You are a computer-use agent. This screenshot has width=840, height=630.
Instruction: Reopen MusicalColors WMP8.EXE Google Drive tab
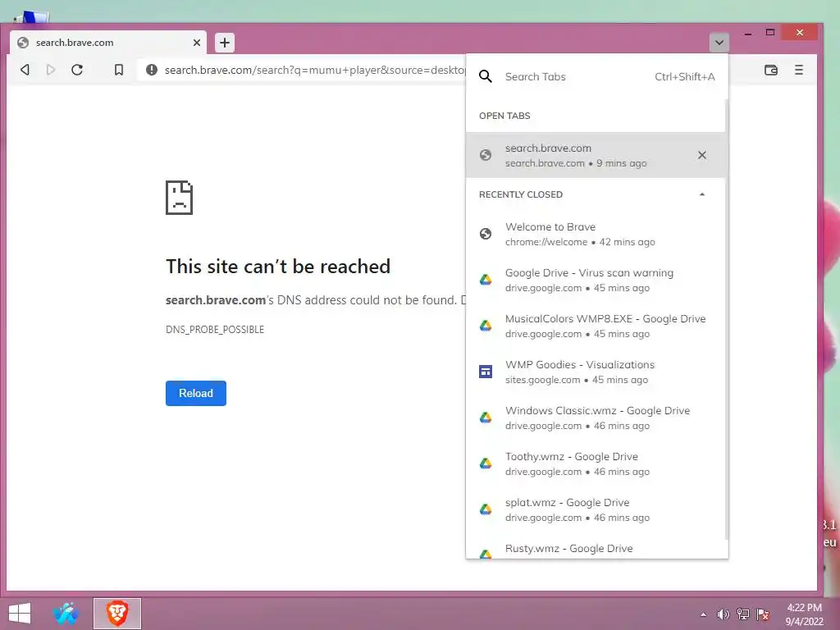tap(596, 326)
